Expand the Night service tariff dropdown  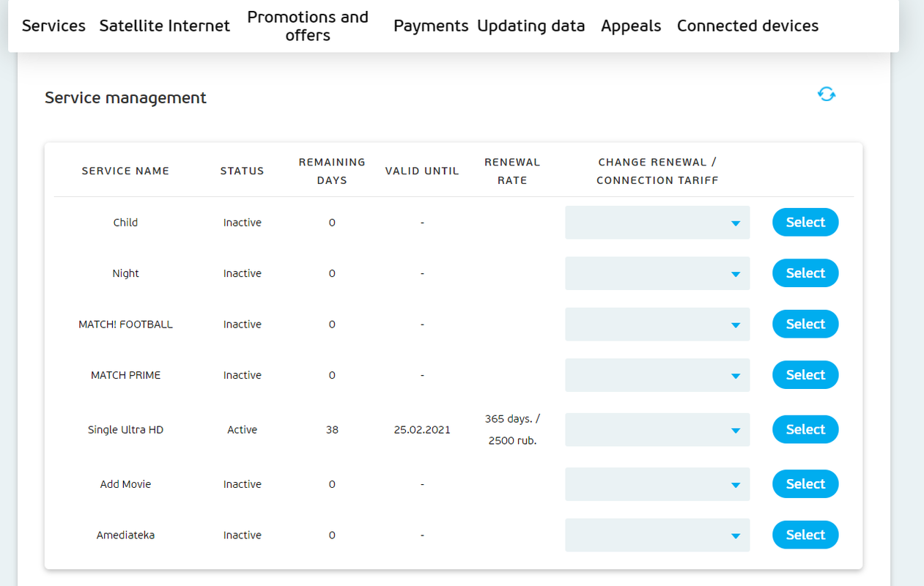click(x=657, y=273)
